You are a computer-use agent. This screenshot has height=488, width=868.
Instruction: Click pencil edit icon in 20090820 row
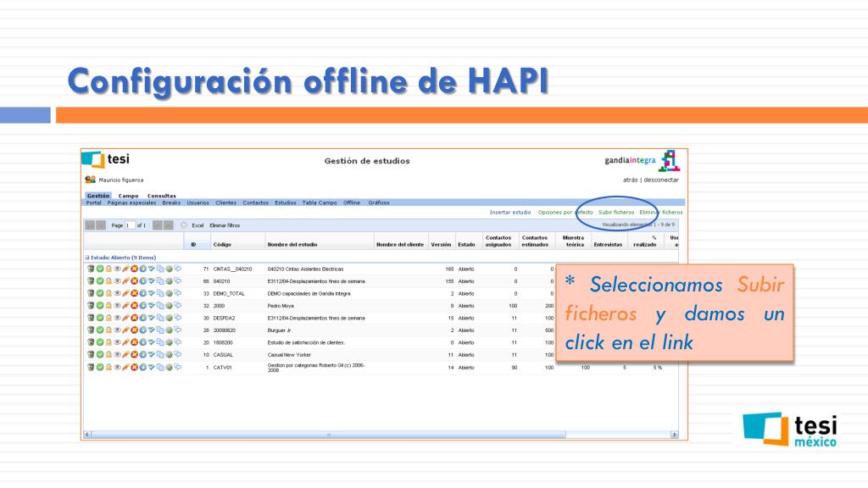coord(125,330)
